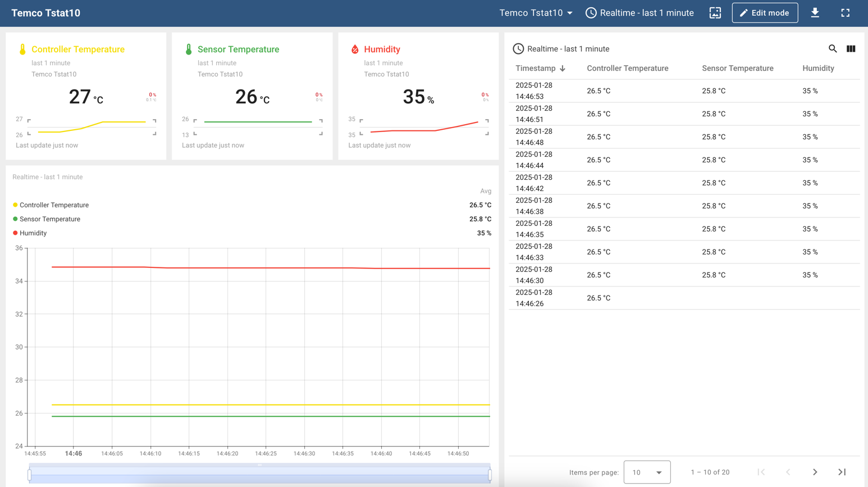Open the table columns display icon
Screen dimensions: 868x487
pos(851,49)
